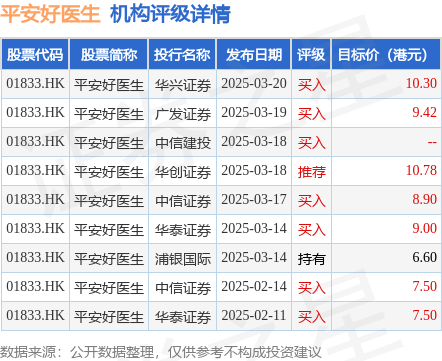The width and height of the screenshot is (442, 361).
Task: Select the 华兴证券 broker cell
Action: click(x=183, y=85)
